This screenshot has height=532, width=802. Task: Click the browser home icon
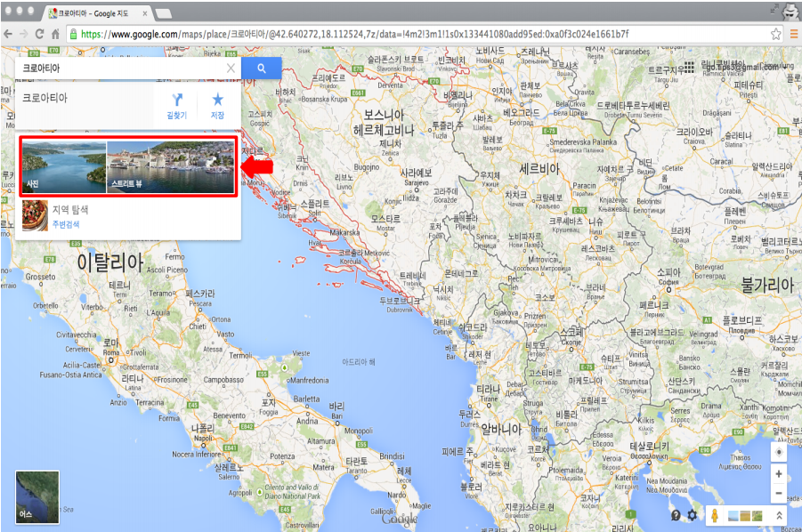tap(55, 34)
